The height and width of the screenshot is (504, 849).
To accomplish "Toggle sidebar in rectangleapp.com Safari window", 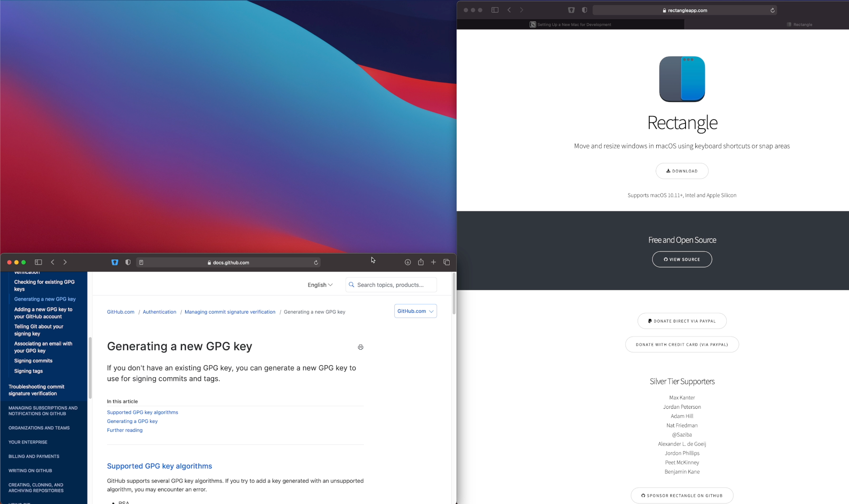I will 495,10.
